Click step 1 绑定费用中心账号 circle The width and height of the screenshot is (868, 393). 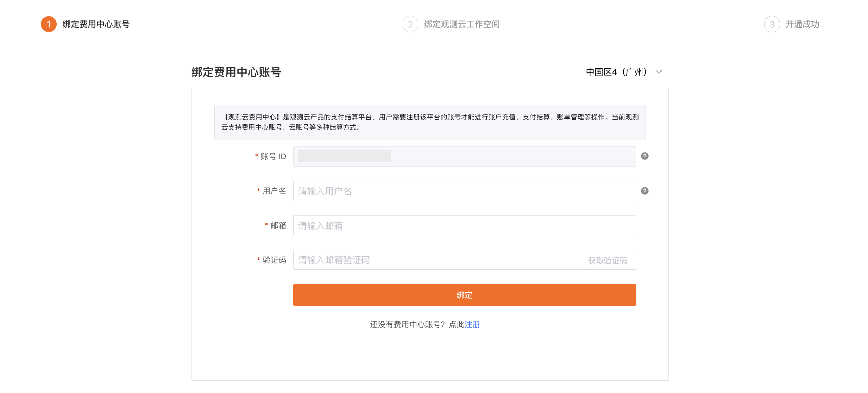pos(49,24)
